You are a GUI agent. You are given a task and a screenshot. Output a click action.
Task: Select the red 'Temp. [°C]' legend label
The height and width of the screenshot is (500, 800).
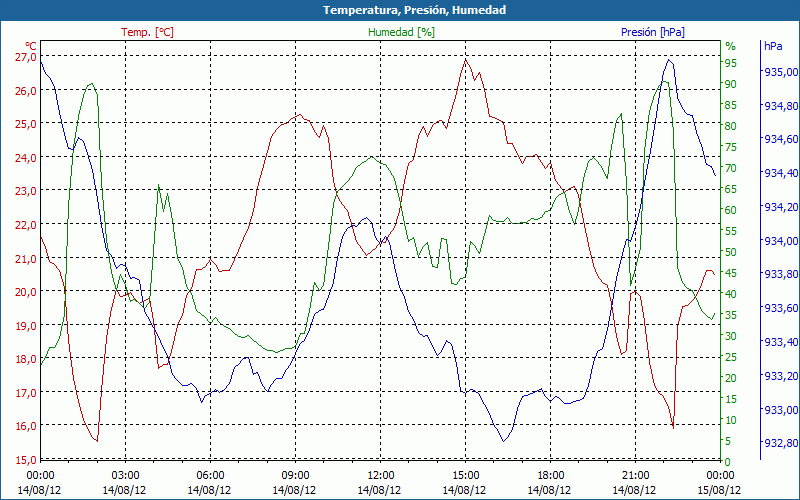[147, 32]
